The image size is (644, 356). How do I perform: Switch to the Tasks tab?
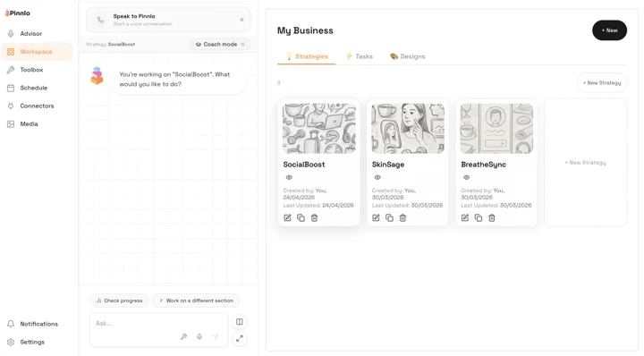(360, 56)
